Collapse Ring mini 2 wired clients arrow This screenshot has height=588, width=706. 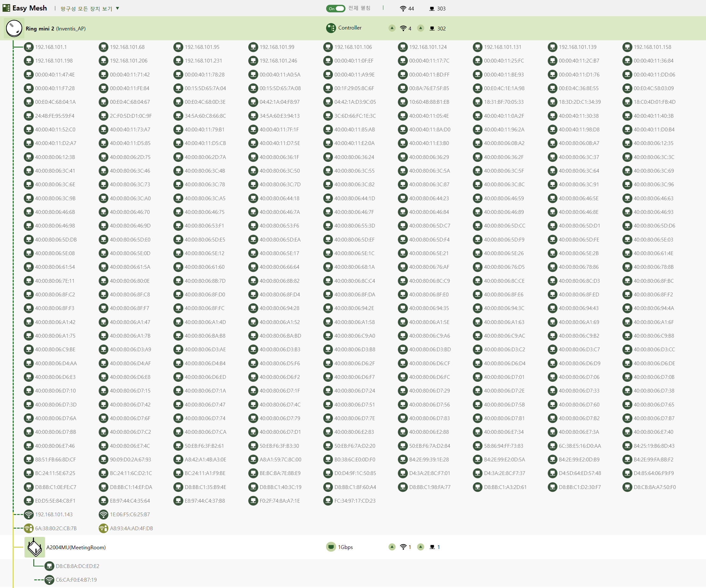click(420, 28)
